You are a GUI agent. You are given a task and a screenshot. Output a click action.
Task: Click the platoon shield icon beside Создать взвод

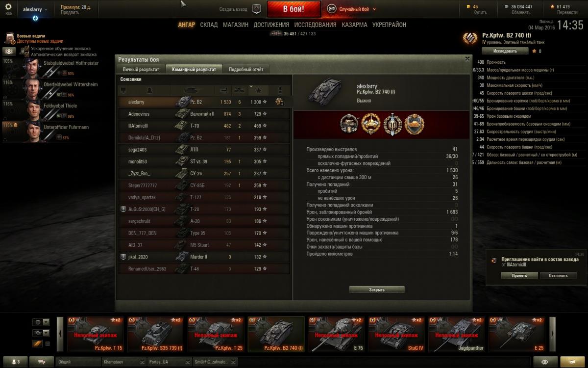(x=256, y=9)
